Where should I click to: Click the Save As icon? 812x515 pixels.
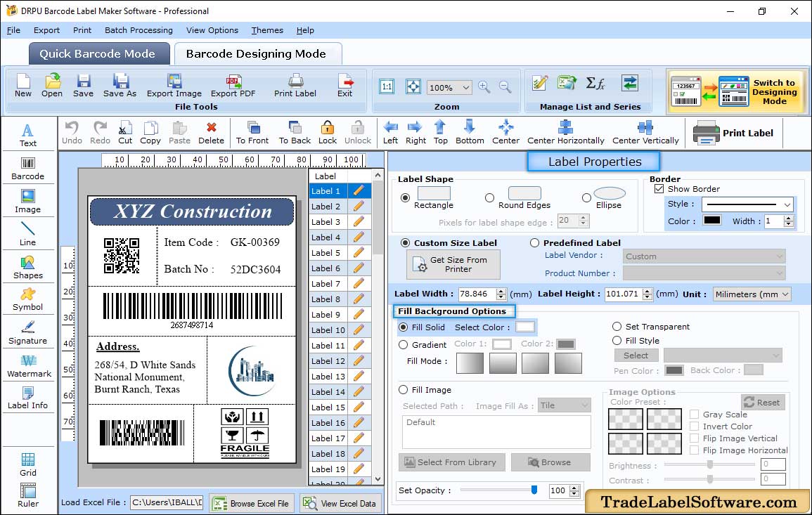(120, 86)
